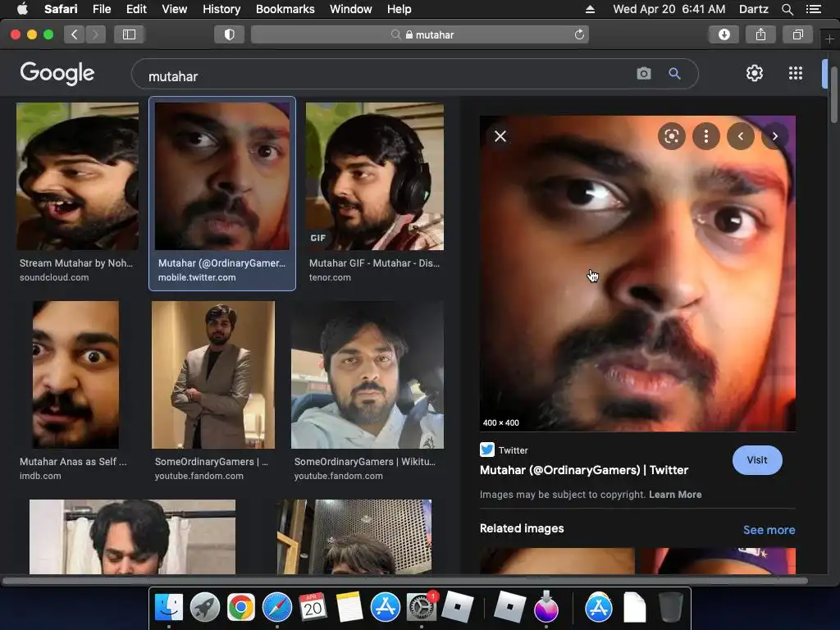The width and height of the screenshot is (840, 630).
Task: Click See more related images
Action: 769,530
